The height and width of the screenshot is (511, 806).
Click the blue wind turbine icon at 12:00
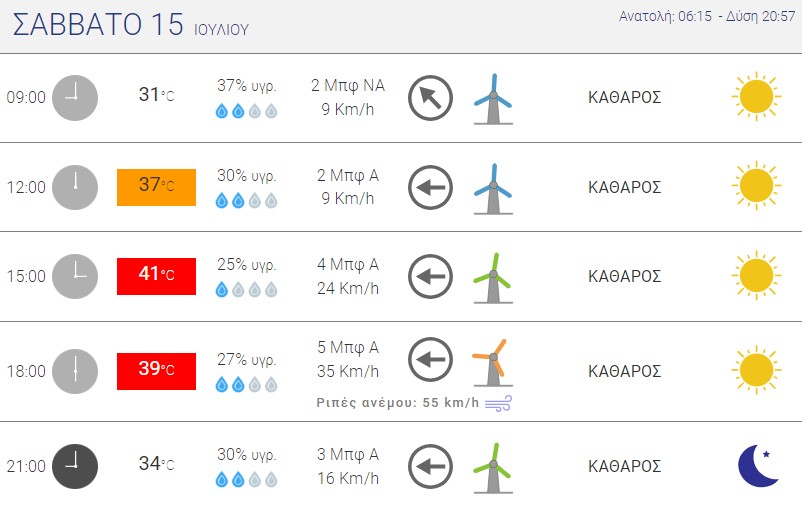493,188
